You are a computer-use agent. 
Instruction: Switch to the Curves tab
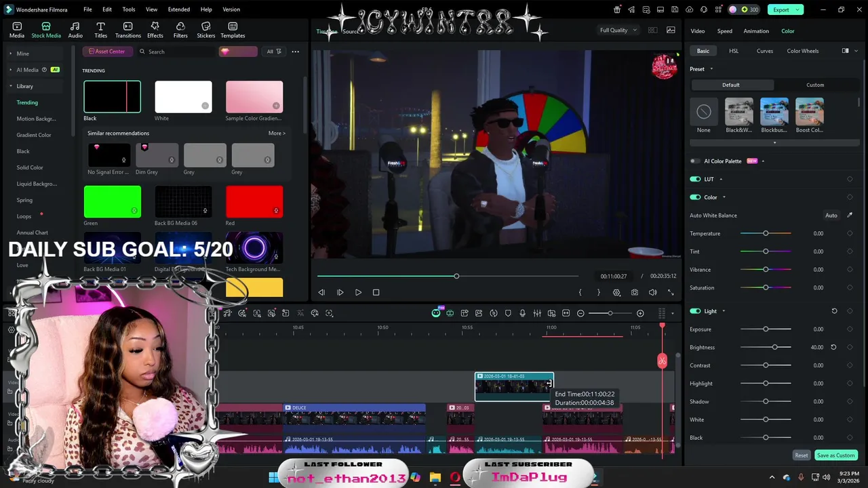[765, 51]
